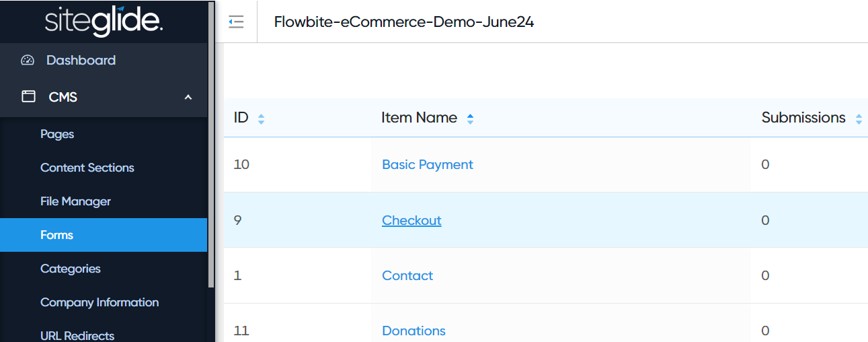Open Pages in the CMS menu
Viewport: 868px width, 342px height.
click(x=57, y=135)
